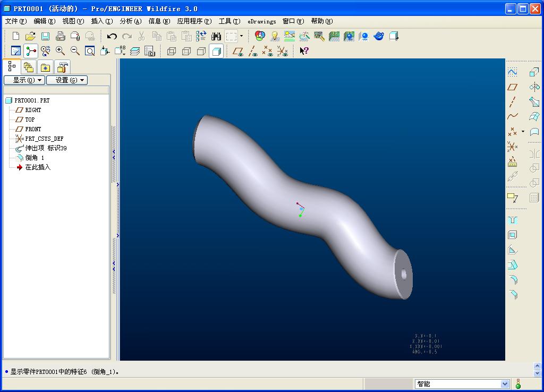
Task: Toggle coordinate systems display
Action: tap(283, 52)
